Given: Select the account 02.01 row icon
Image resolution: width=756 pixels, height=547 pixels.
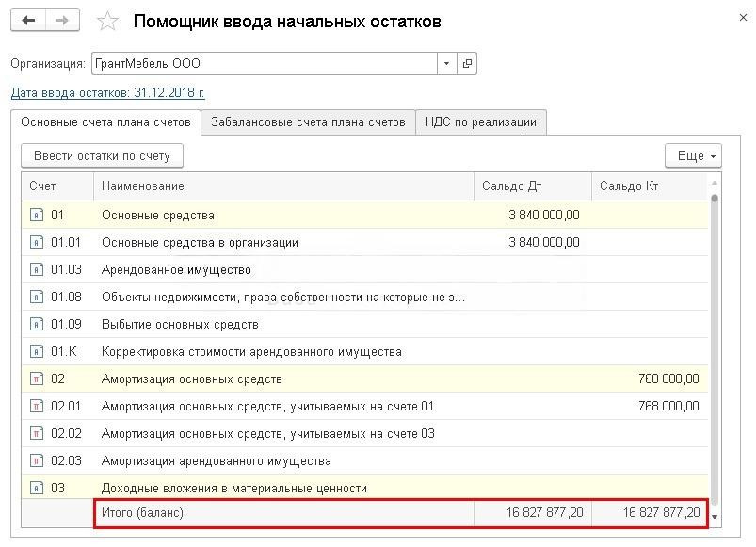Looking at the screenshot, I should click(37, 407).
